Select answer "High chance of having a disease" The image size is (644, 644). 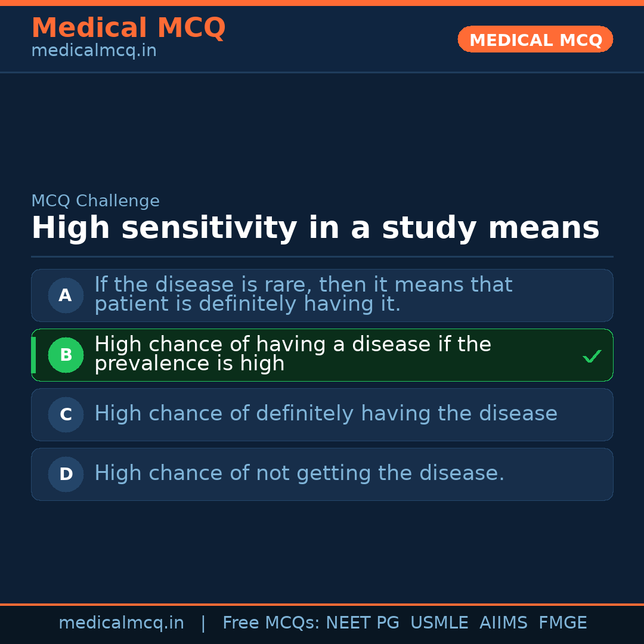tap(292, 354)
